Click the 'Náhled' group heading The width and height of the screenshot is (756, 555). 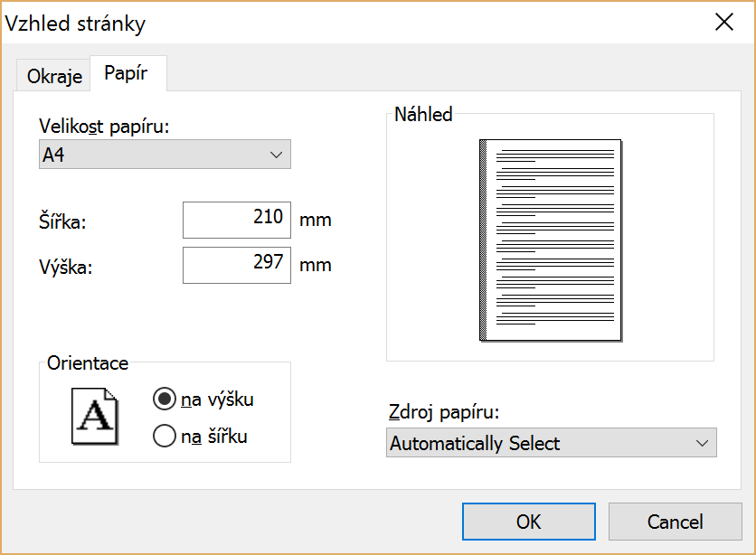(423, 115)
